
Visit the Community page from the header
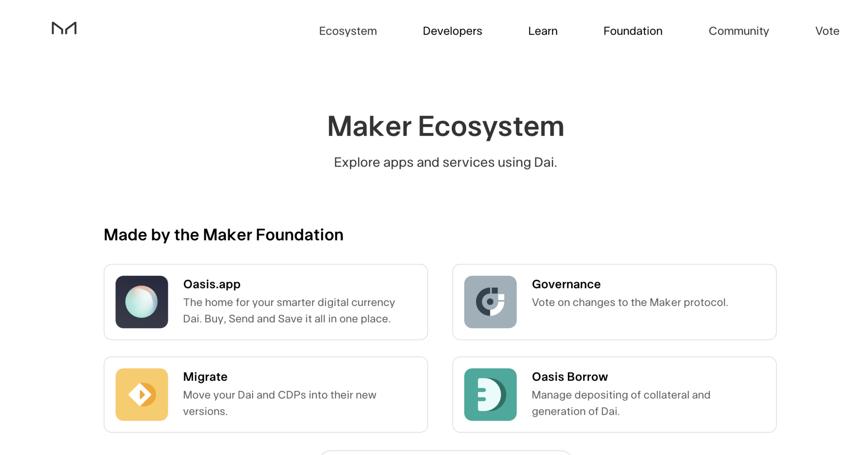coord(739,31)
